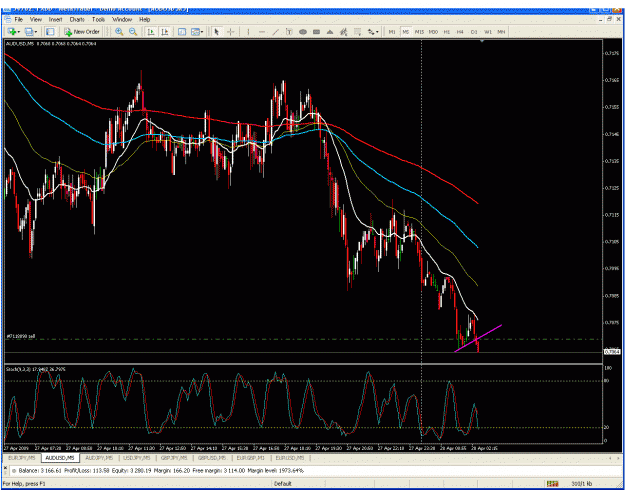Open the Charts menu
Screen dimensions: 625x490
pos(77,19)
